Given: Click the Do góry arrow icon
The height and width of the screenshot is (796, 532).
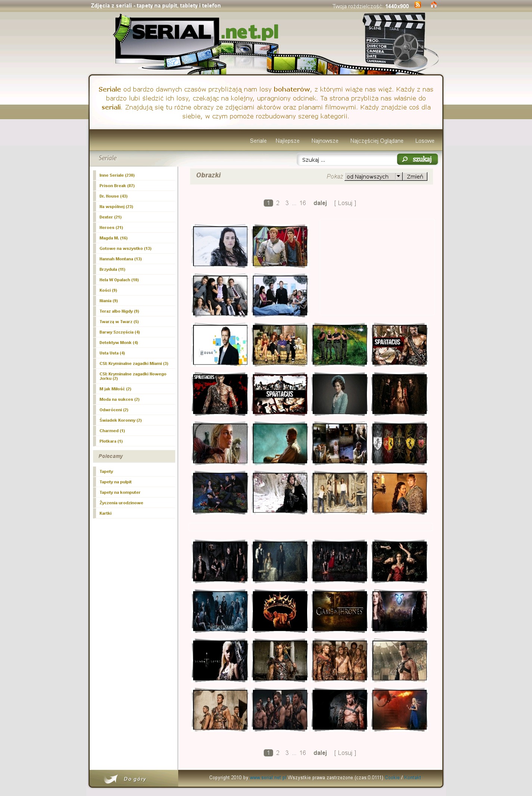Looking at the screenshot, I should pyautogui.click(x=111, y=778).
